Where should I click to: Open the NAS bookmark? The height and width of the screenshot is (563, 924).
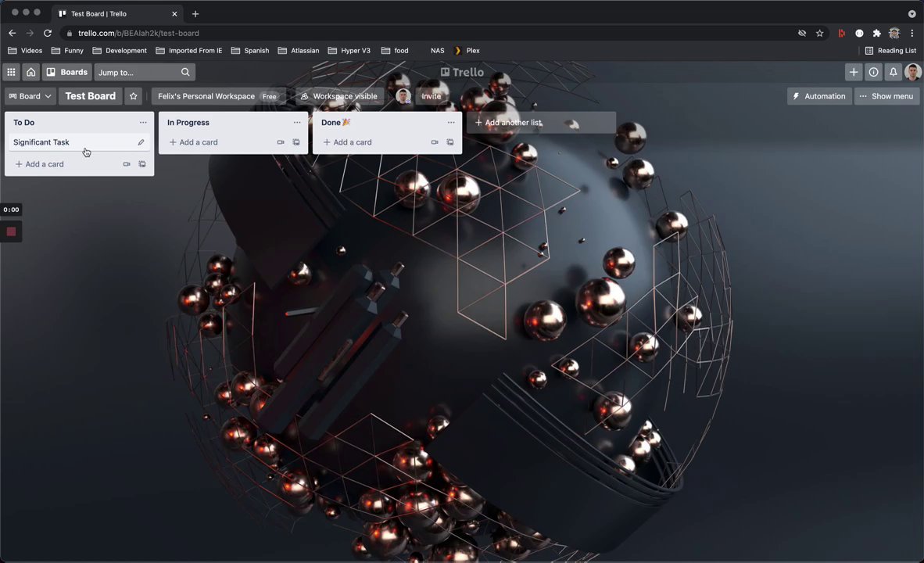pyautogui.click(x=437, y=51)
